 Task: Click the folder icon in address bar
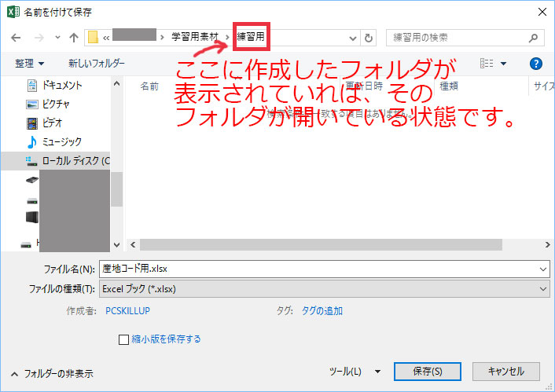[x=93, y=37]
